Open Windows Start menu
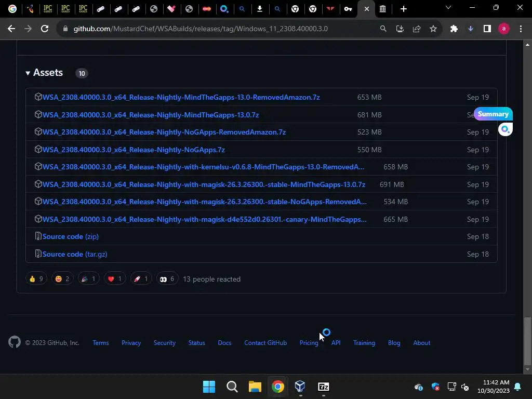Image resolution: width=532 pixels, height=399 pixels. click(209, 387)
